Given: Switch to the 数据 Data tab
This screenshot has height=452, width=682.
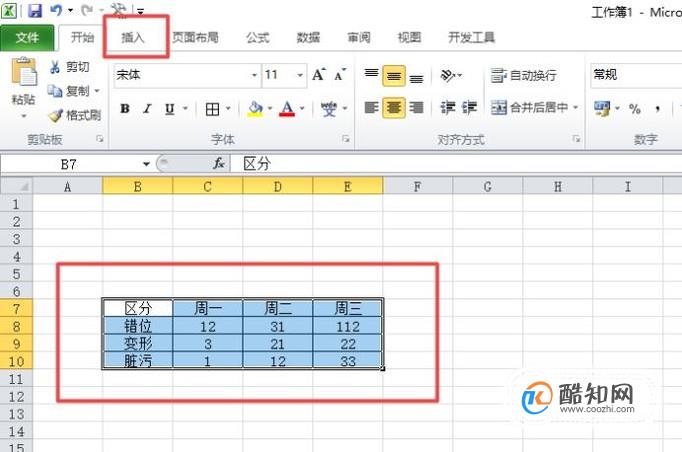Looking at the screenshot, I should click(x=308, y=38).
